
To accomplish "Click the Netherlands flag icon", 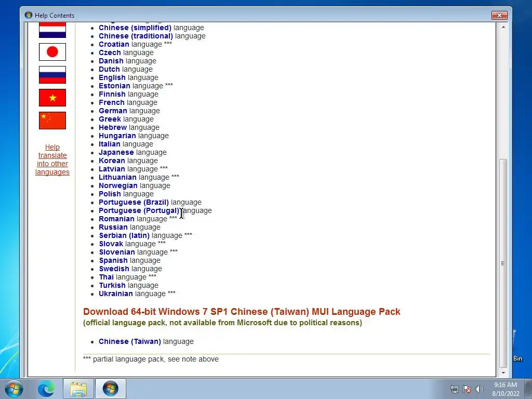I will tap(52, 30).
